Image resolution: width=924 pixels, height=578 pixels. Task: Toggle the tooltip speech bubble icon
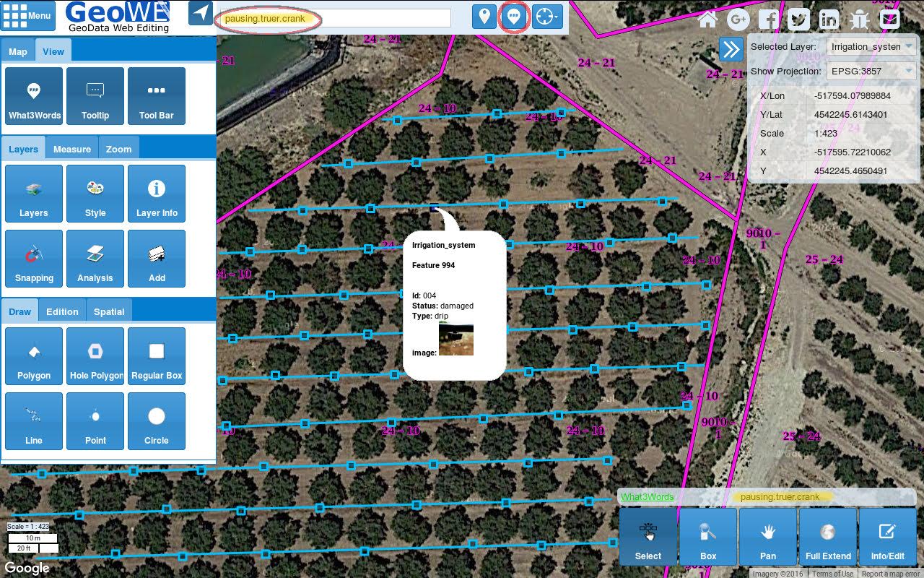pos(514,16)
